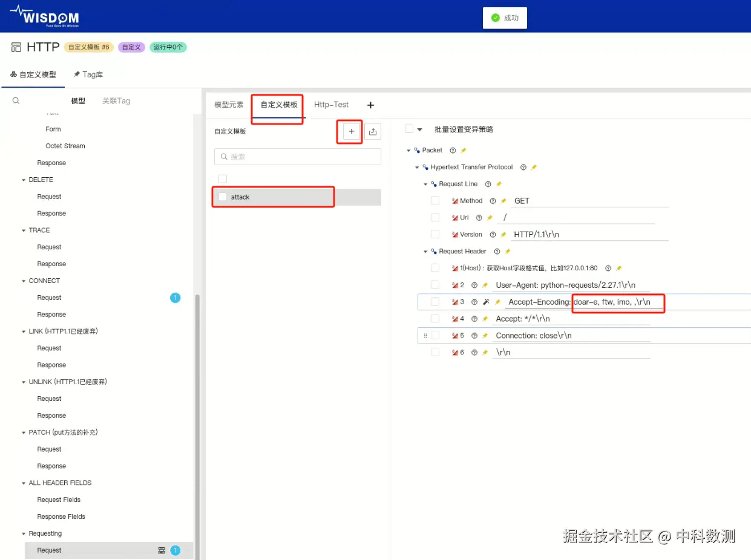Tick the select-all templates checkbox above attack
The height and width of the screenshot is (560, 751).
(x=223, y=178)
